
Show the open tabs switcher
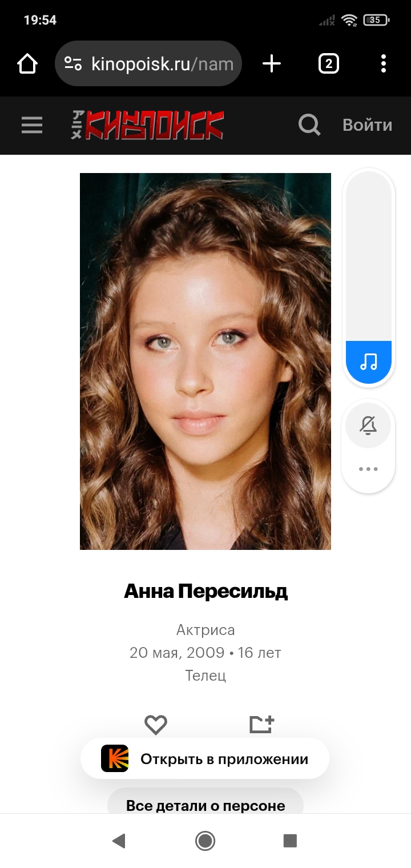[328, 64]
